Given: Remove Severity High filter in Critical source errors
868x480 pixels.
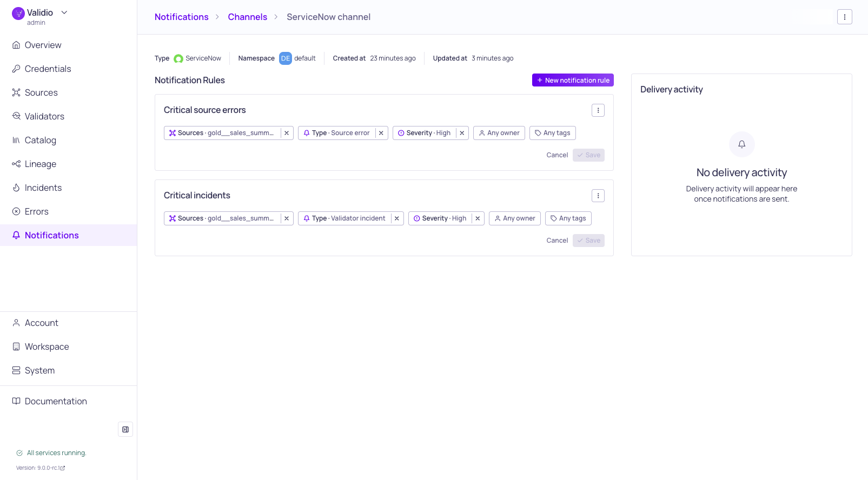Looking at the screenshot, I should point(462,133).
